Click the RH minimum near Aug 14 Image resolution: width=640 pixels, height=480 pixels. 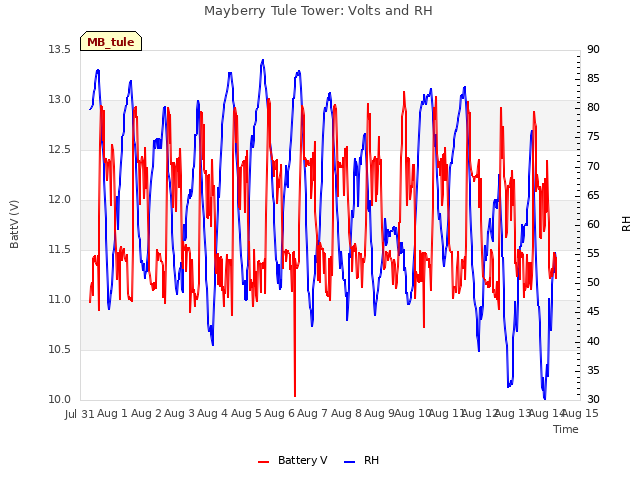[544, 398]
